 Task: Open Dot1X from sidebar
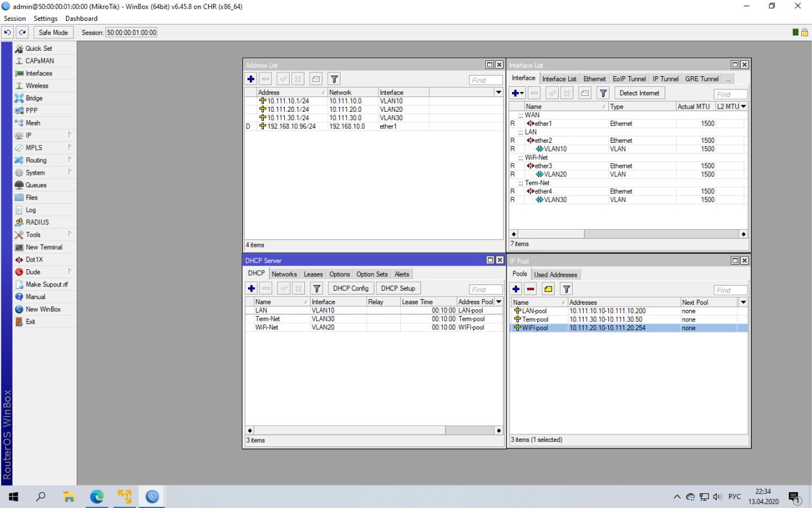34,260
